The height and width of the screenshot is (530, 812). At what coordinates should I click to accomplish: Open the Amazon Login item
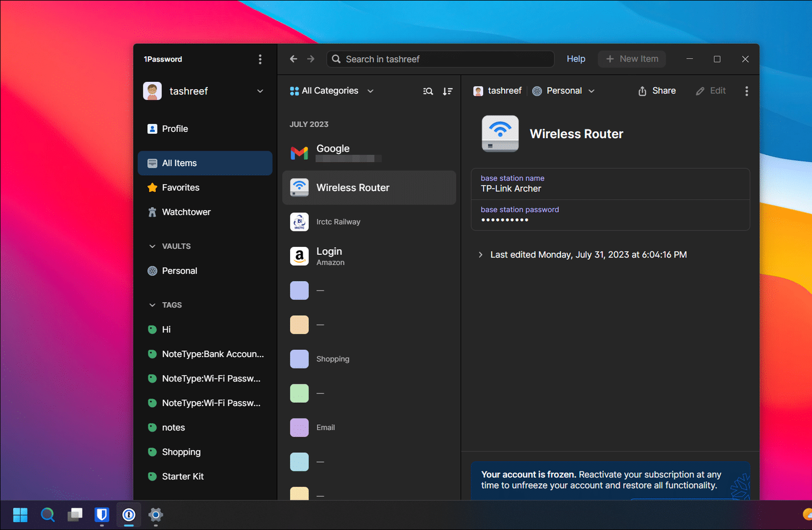pos(369,256)
